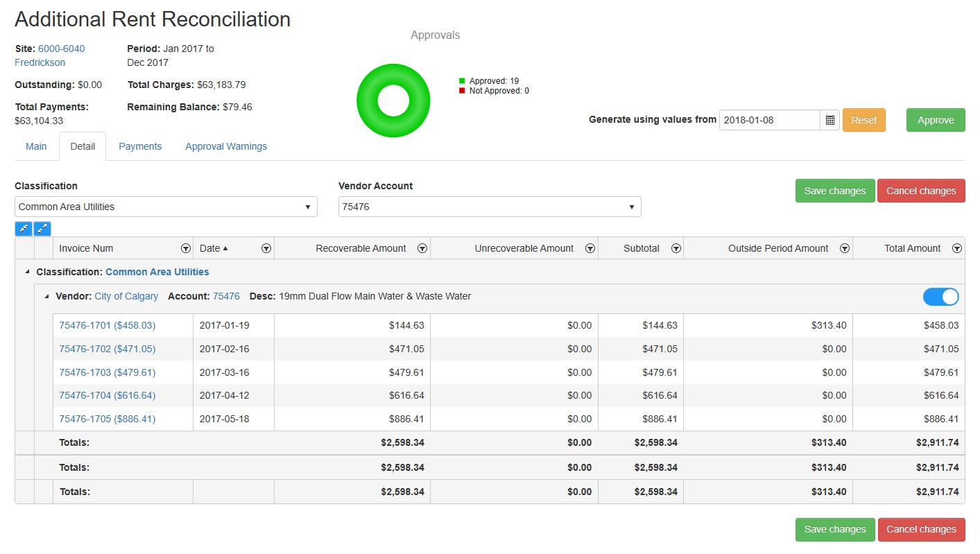Toggle the City of Calgary vendor switch
This screenshot has width=980, height=554.
pyautogui.click(x=940, y=297)
